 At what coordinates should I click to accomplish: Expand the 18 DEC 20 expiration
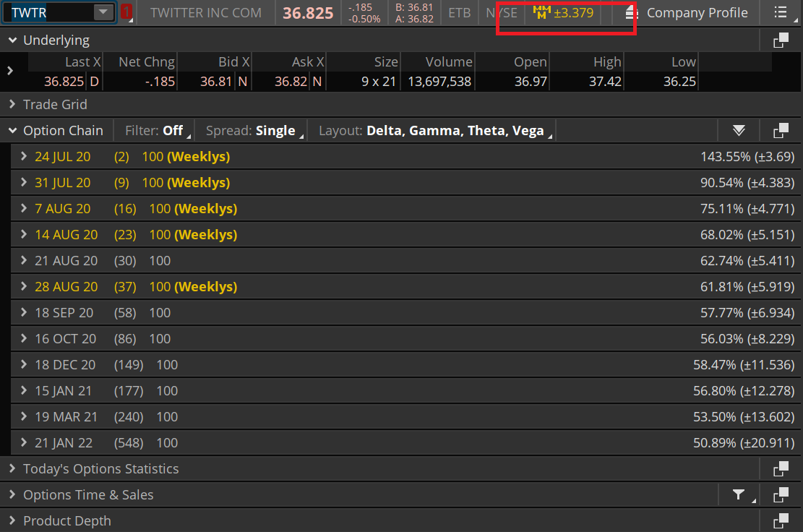24,364
